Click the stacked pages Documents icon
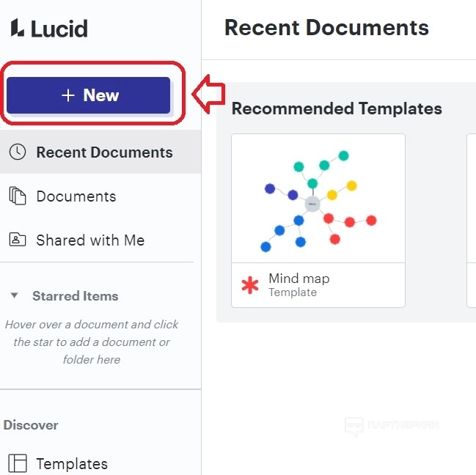The image size is (476, 475). (17, 196)
